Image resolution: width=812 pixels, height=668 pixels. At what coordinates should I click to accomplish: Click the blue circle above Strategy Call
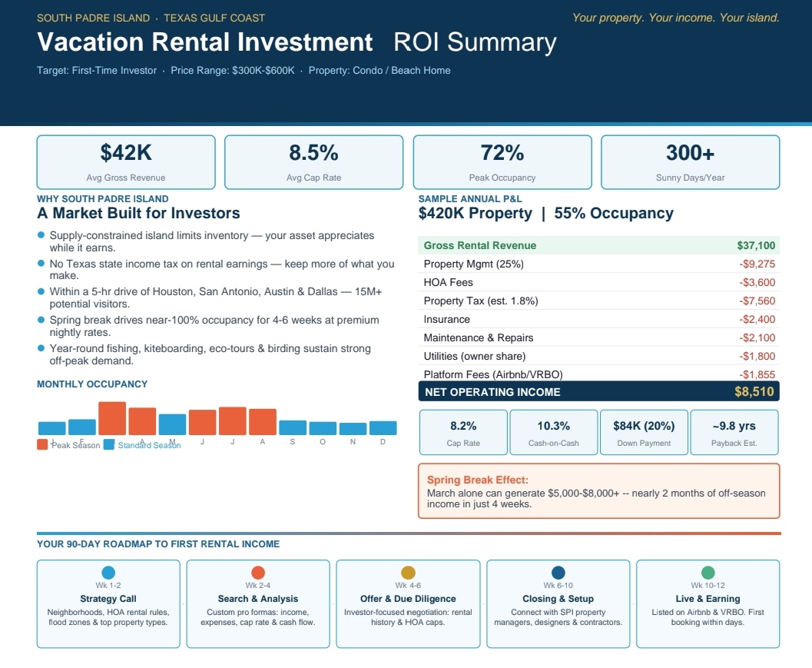108,572
